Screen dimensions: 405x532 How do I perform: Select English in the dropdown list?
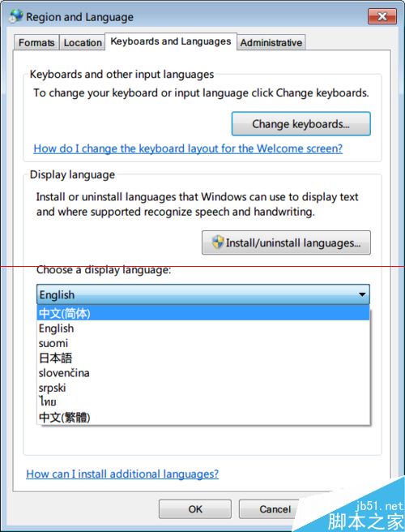click(x=203, y=328)
